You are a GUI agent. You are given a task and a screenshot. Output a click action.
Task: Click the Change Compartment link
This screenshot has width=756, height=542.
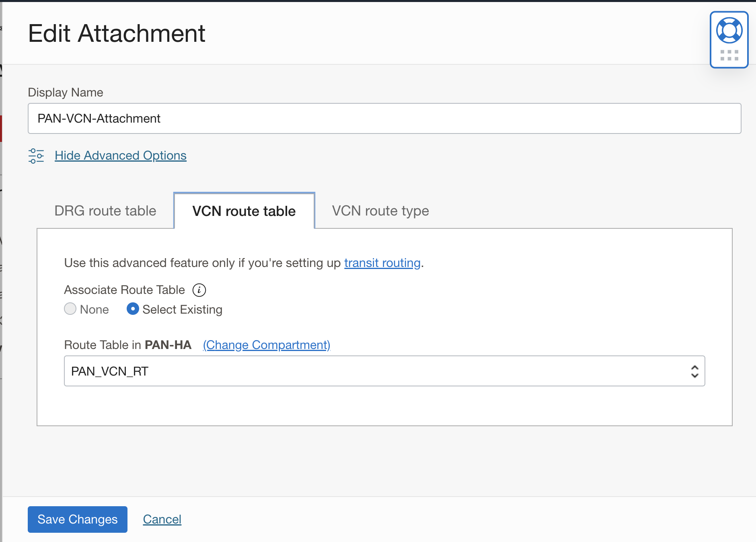pyautogui.click(x=267, y=345)
